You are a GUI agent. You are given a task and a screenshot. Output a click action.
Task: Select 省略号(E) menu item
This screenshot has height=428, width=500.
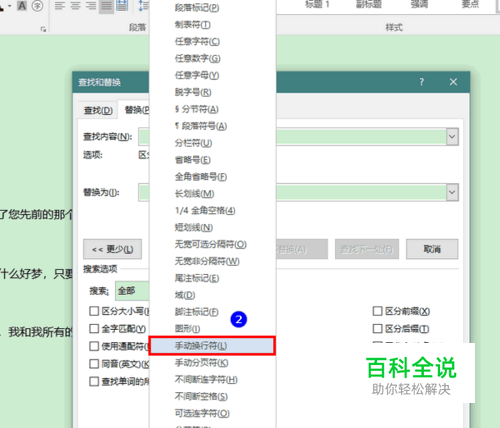(212, 160)
